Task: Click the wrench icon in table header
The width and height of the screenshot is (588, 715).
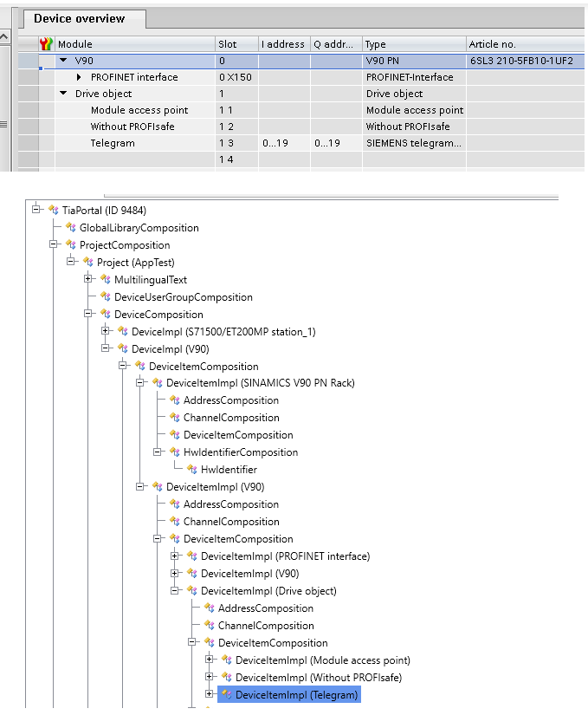Action: [x=46, y=44]
